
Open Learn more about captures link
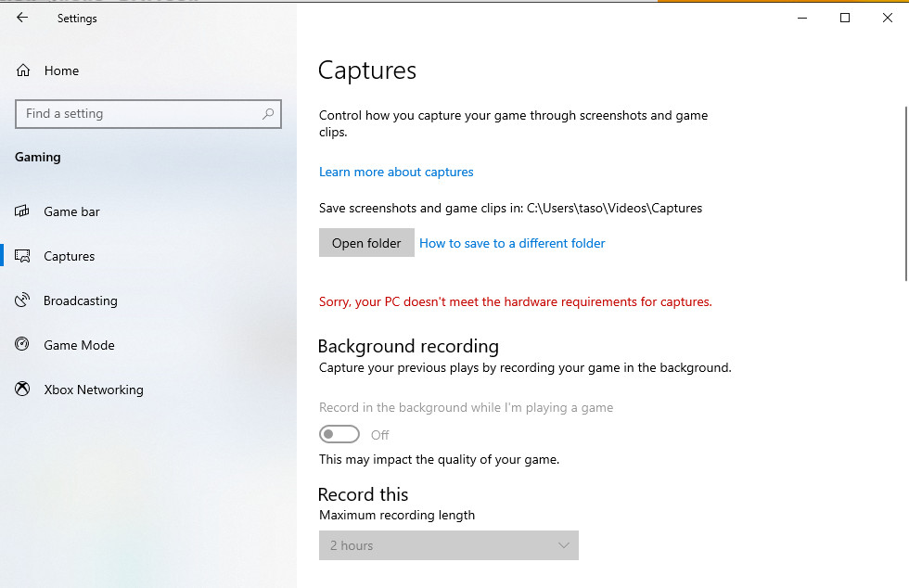pyautogui.click(x=396, y=172)
